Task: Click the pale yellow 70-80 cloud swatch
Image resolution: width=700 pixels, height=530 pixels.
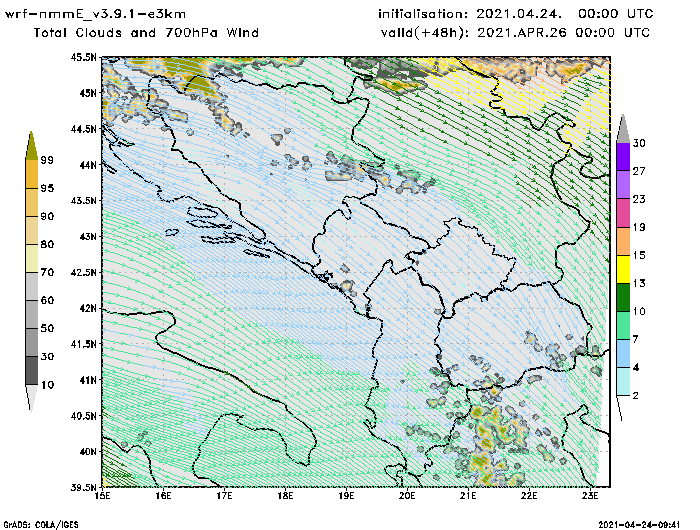Action: coord(32,259)
